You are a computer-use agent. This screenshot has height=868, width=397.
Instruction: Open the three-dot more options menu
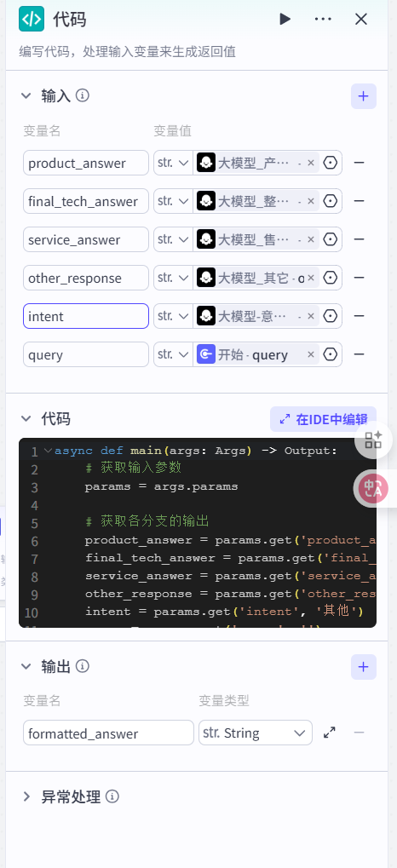point(323,20)
